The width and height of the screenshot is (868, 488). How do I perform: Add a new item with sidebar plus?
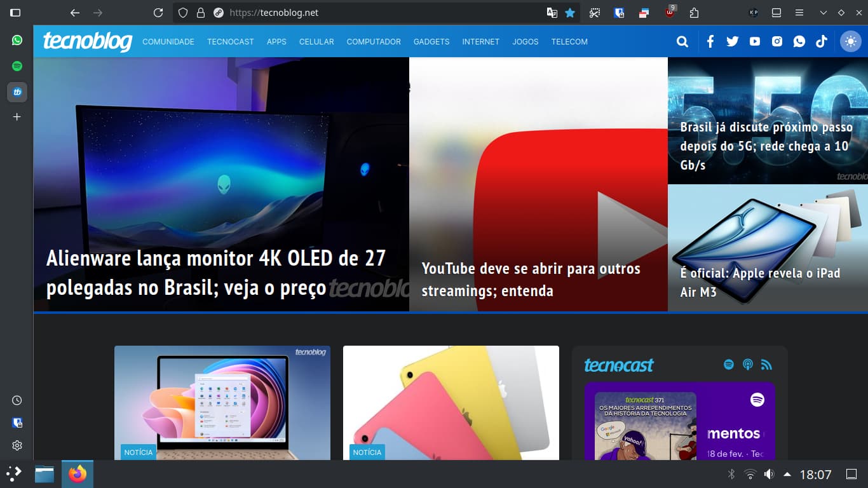pos(17,117)
